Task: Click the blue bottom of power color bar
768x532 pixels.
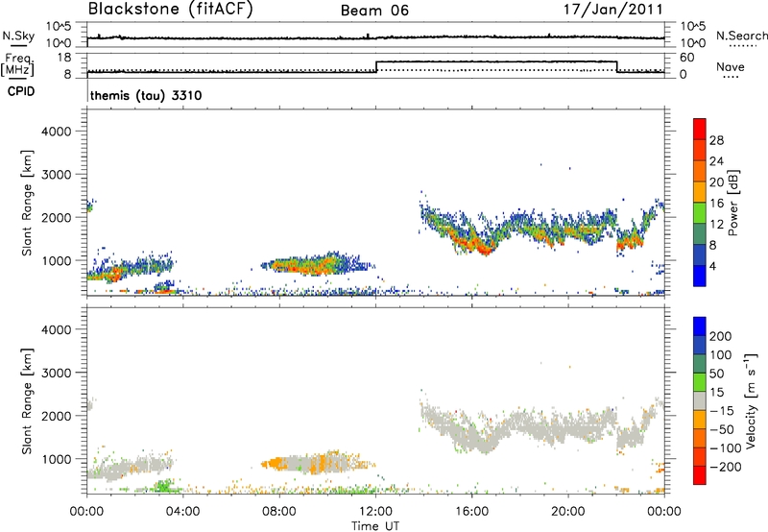Action: coord(700,276)
